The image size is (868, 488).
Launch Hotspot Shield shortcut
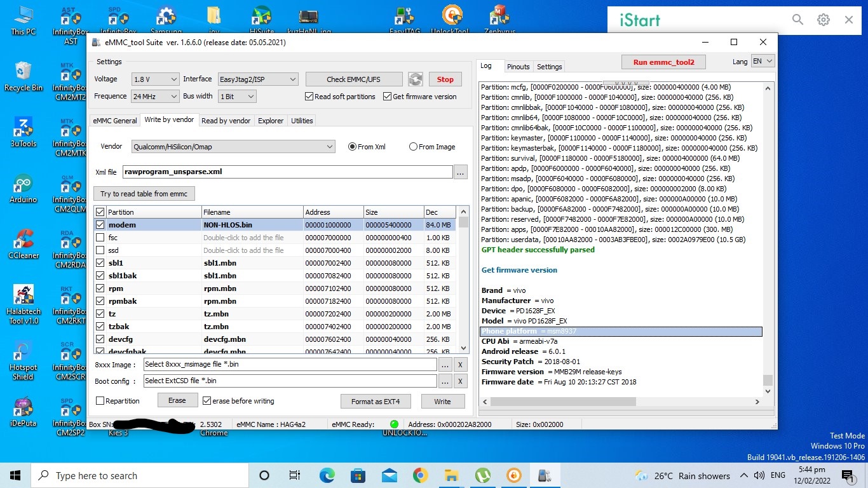pos(24,360)
